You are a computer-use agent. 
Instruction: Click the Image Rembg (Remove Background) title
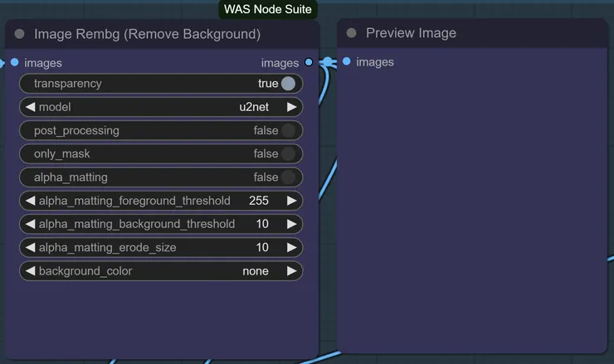pos(147,34)
